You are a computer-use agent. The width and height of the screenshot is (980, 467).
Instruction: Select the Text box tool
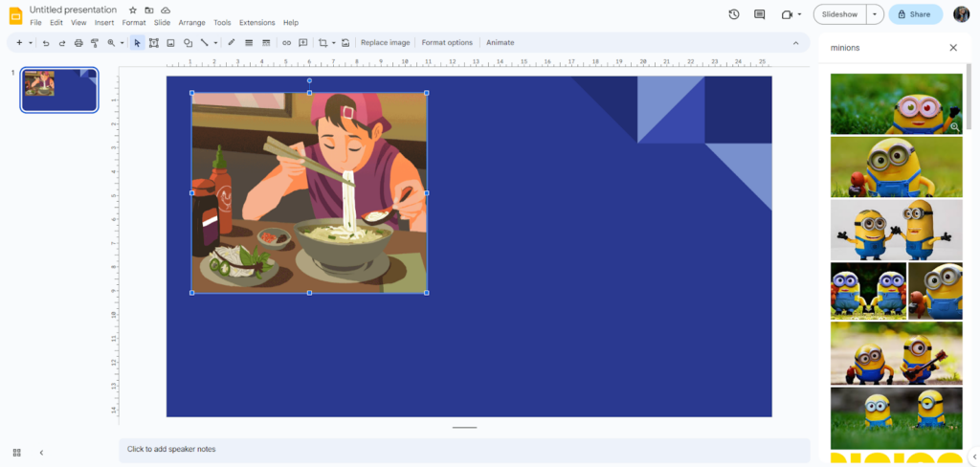pyautogui.click(x=154, y=43)
